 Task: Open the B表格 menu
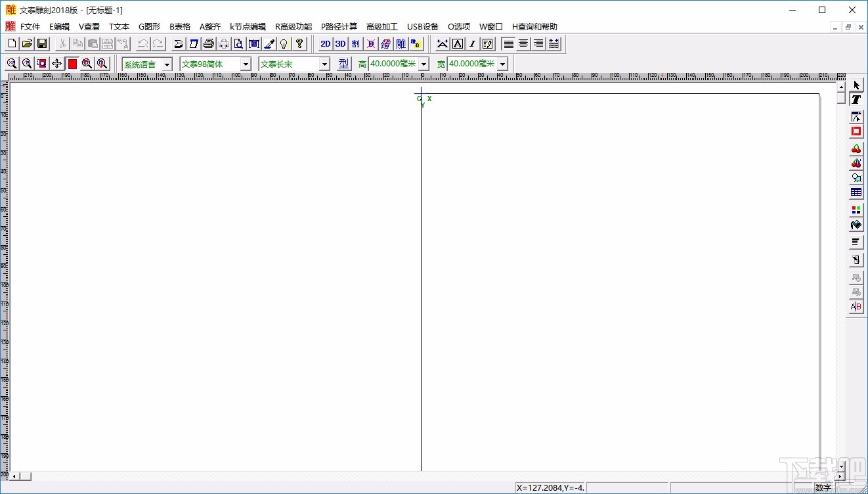tap(180, 27)
